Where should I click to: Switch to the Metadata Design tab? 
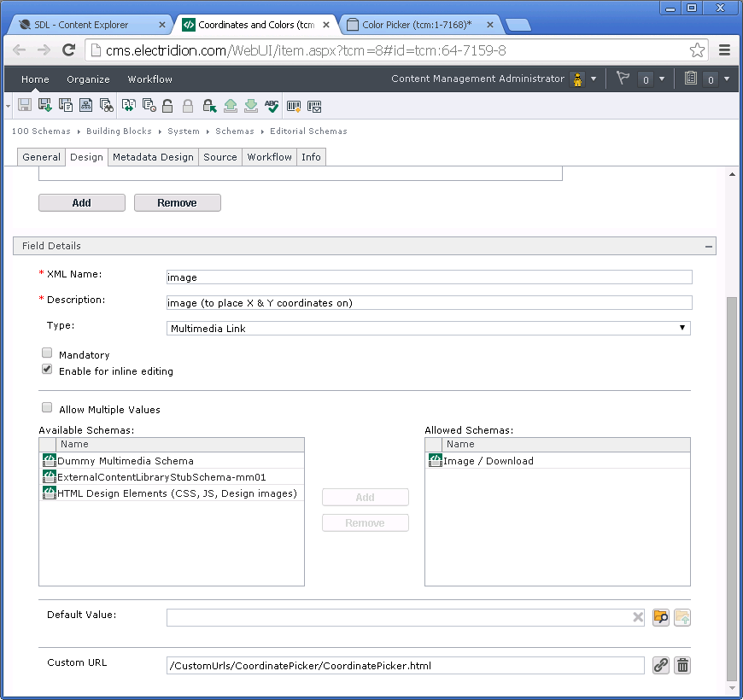(x=153, y=157)
